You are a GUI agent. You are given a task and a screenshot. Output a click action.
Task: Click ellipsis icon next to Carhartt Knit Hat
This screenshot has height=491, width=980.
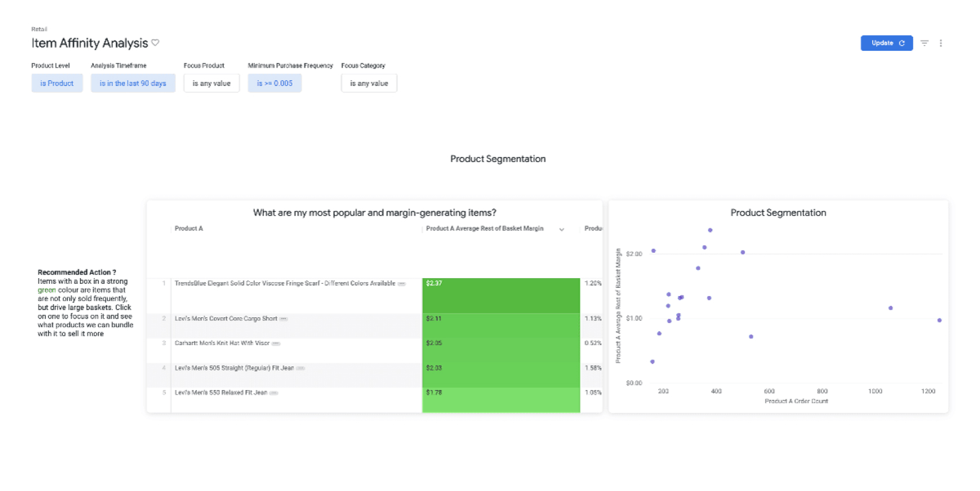tap(276, 343)
